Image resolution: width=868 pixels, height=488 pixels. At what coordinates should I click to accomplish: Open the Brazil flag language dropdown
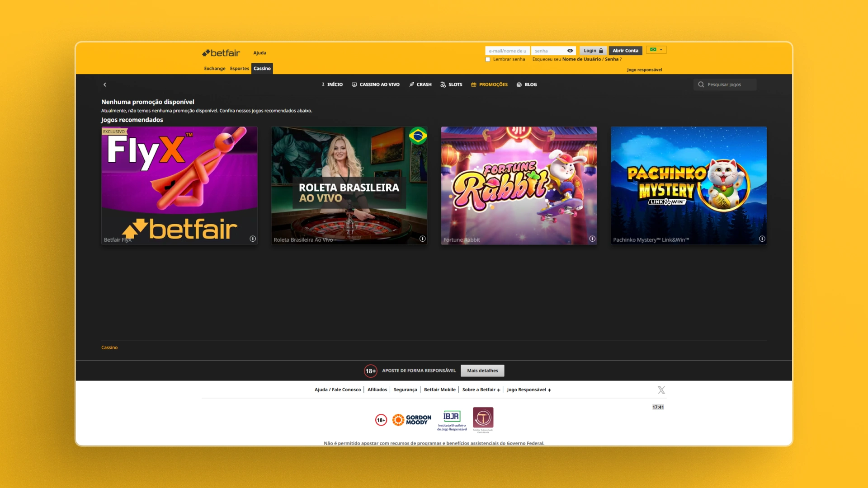coord(656,50)
